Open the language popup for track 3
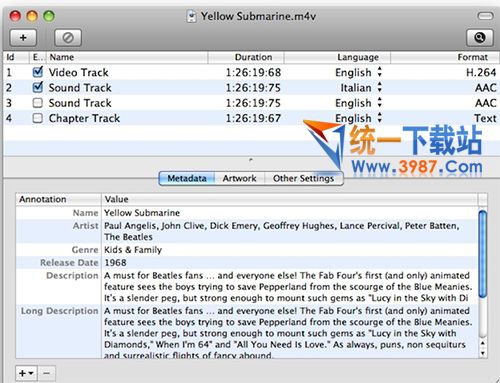This screenshot has width=500, height=383. [x=380, y=103]
